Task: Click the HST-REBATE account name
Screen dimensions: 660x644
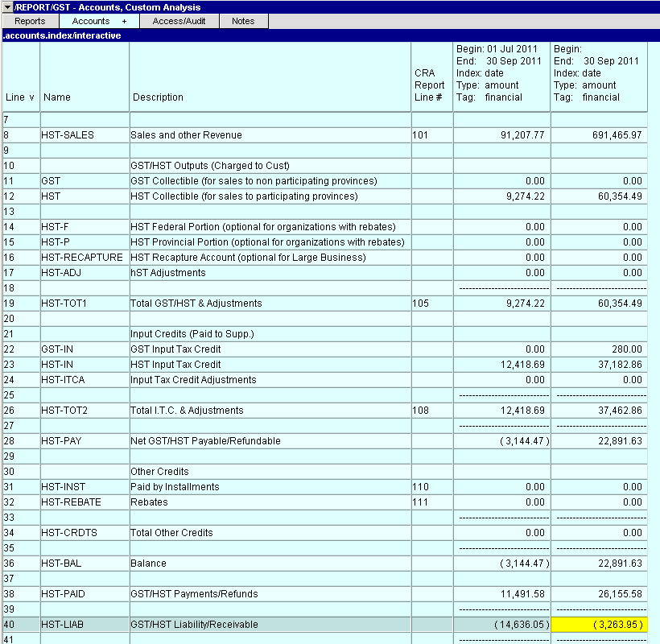Action: click(x=71, y=502)
